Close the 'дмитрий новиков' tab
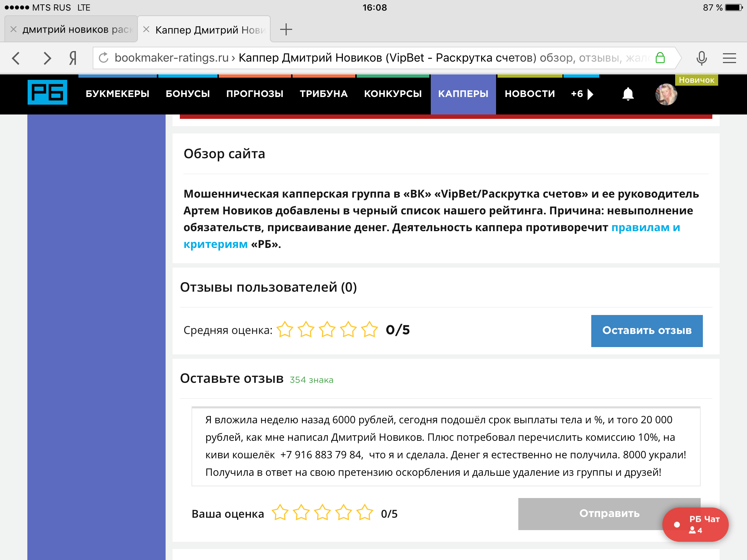 13,29
